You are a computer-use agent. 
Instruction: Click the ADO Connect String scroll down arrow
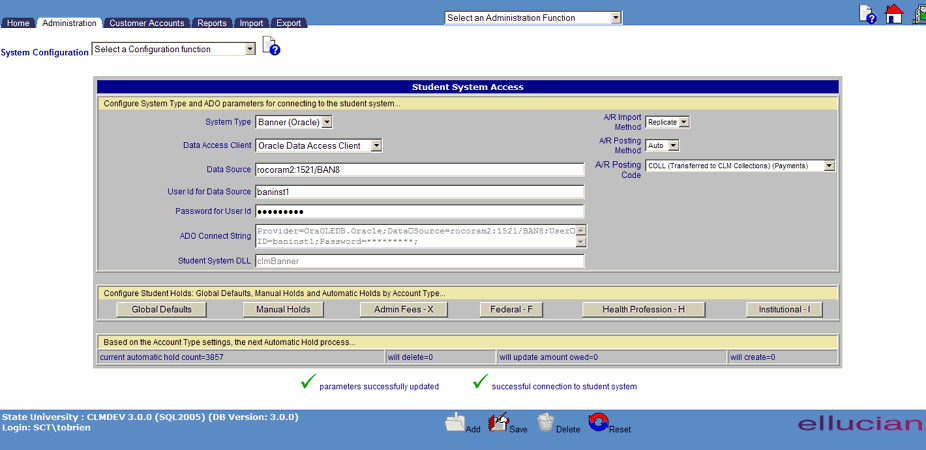[581, 242]
